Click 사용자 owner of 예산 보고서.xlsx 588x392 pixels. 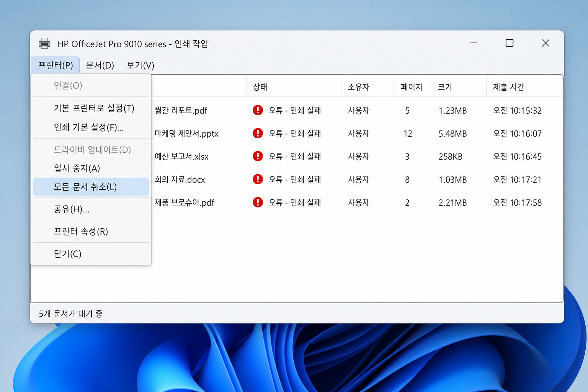pos(358,157)
